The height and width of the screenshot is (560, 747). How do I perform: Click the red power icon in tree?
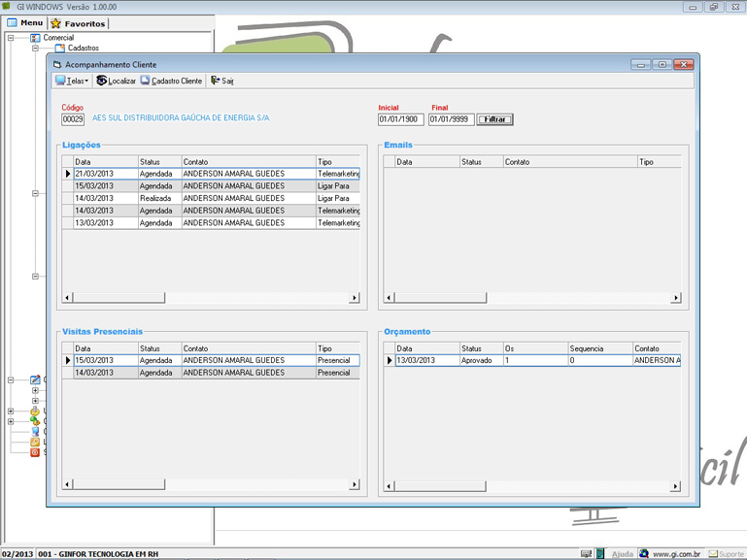click(x=35, y=452)
